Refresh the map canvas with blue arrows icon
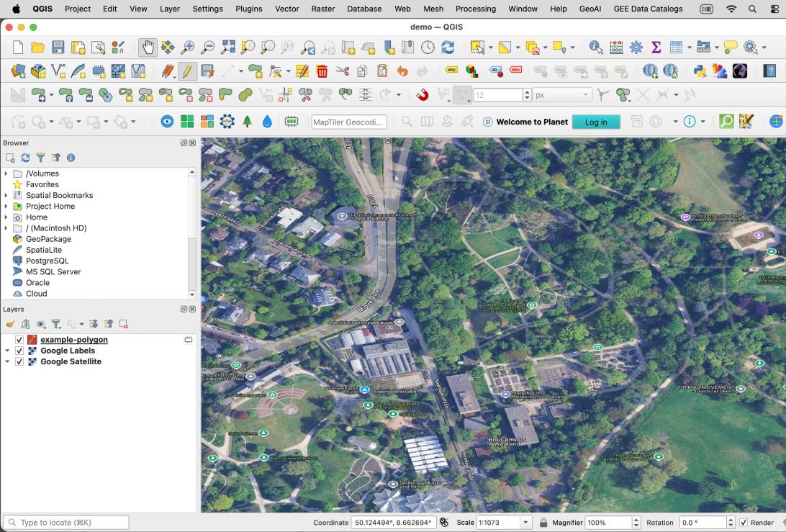The width and height of the screenshot is (786, 532). [448, 48]
